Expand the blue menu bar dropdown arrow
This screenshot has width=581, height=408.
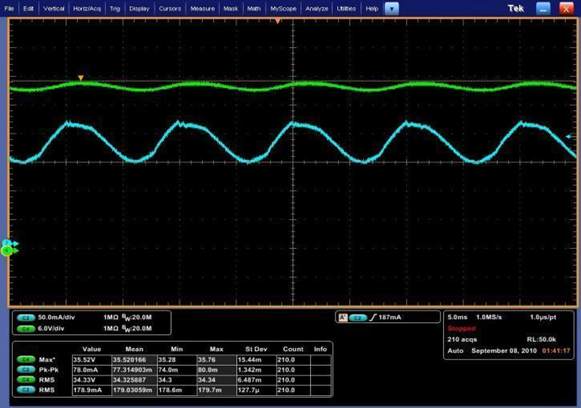click(392, 9)
